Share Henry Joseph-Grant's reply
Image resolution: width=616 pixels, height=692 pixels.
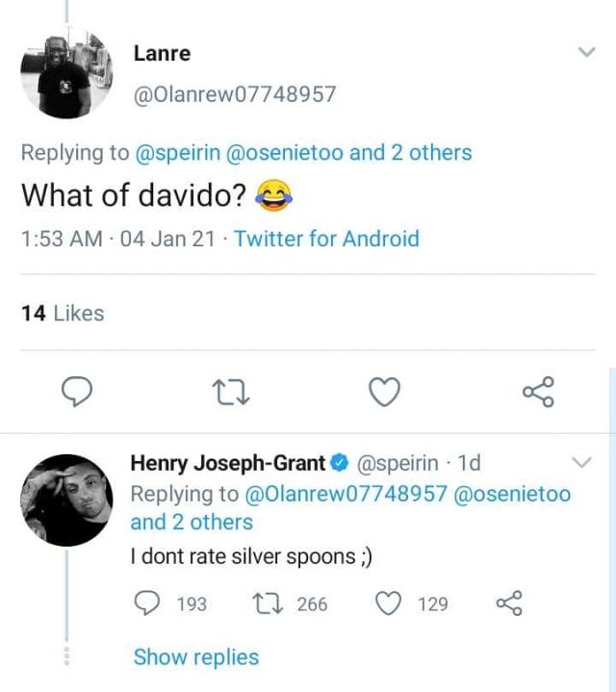507,603
